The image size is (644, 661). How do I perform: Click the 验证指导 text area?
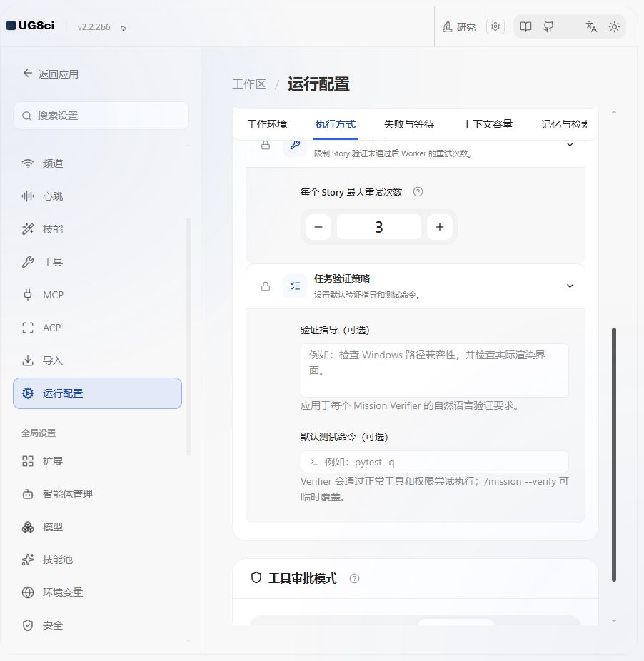coord(434,370)
